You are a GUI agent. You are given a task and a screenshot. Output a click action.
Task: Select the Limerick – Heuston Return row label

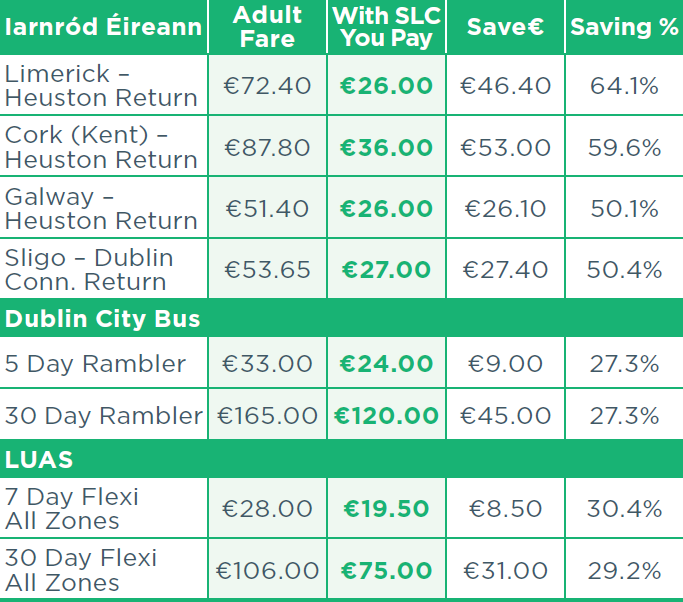coord(101,85)
